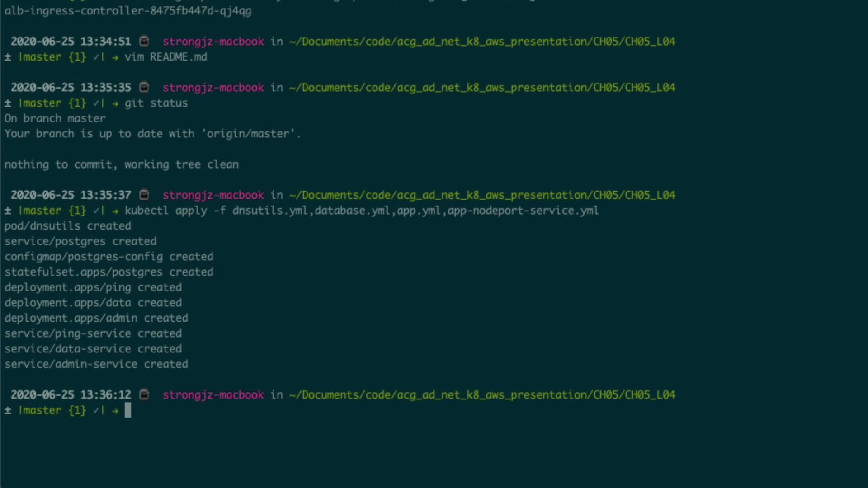Click the clock icon beside 13:35:37 timestamp

point(144,195)
